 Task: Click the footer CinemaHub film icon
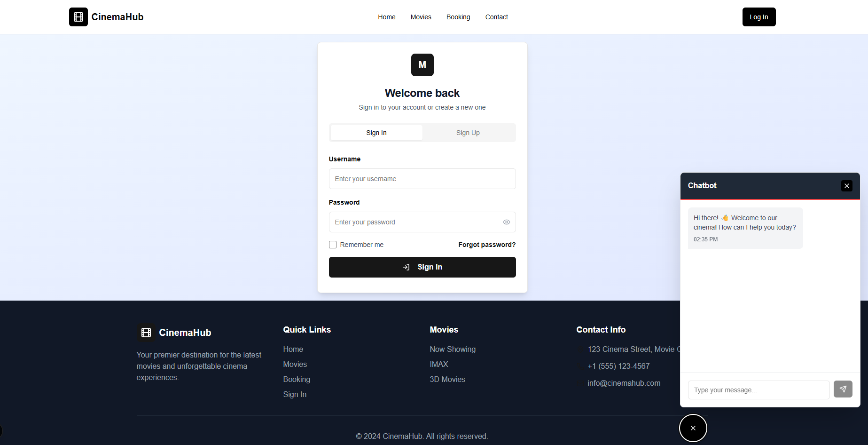click(x=146, y=333)
